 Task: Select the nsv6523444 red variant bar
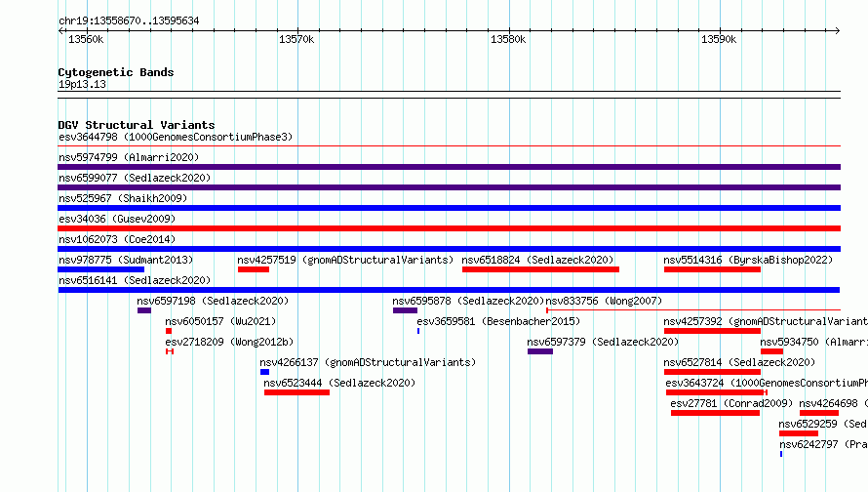296,392
